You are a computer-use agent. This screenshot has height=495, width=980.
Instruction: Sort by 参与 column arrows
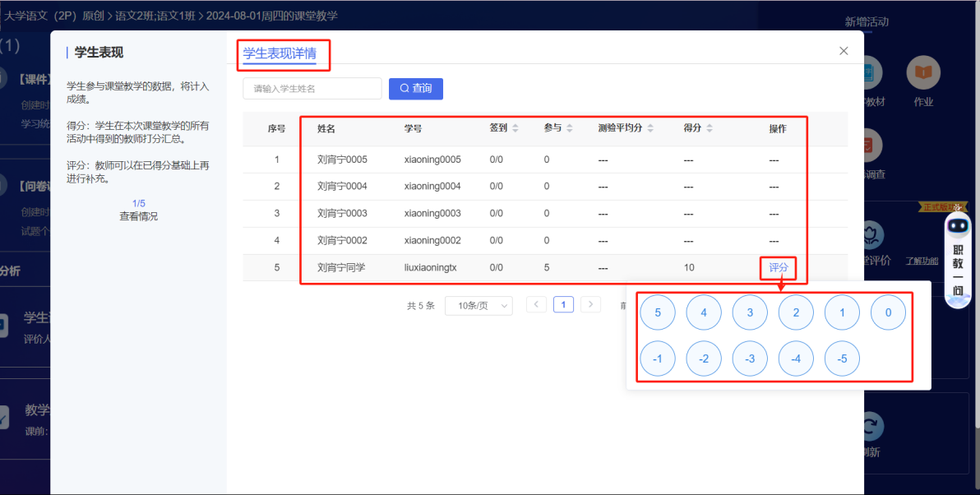[570, 128]
